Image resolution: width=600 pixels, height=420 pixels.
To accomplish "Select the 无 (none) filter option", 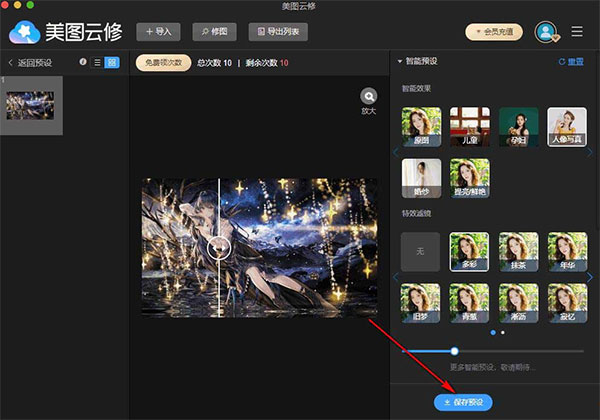I will (x=420, y=252).
